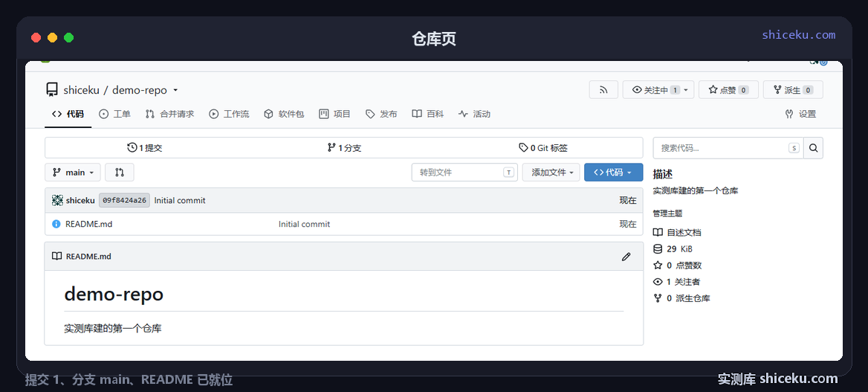
Task: Expand the caret next to demo-repo
Action: (x=175, y=90)
